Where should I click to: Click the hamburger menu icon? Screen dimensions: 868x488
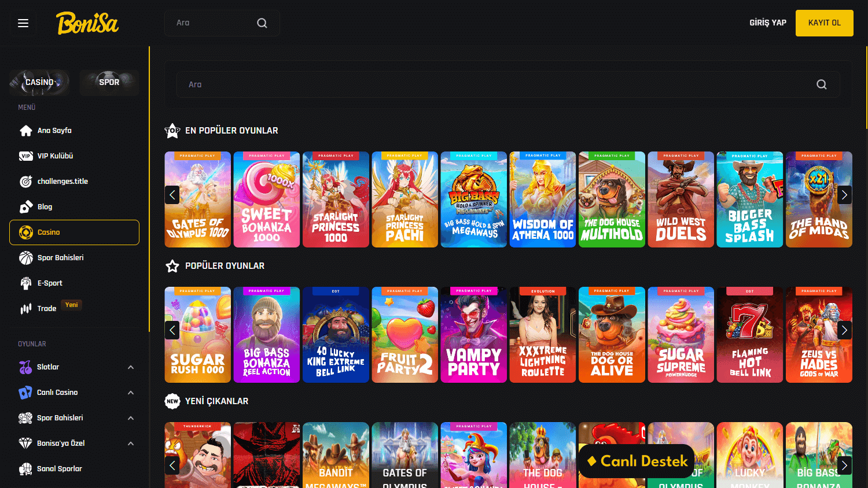pyautogui.click(x=23, y=23)
